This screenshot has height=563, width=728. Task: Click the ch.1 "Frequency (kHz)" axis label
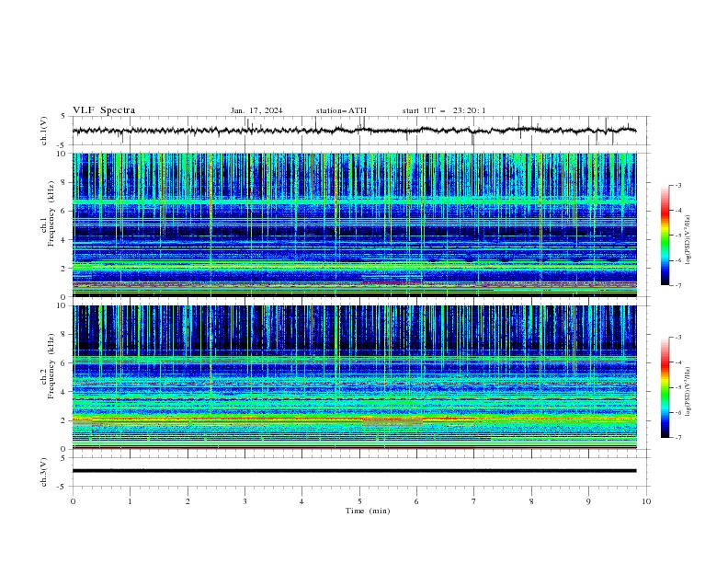click(51, 214)
